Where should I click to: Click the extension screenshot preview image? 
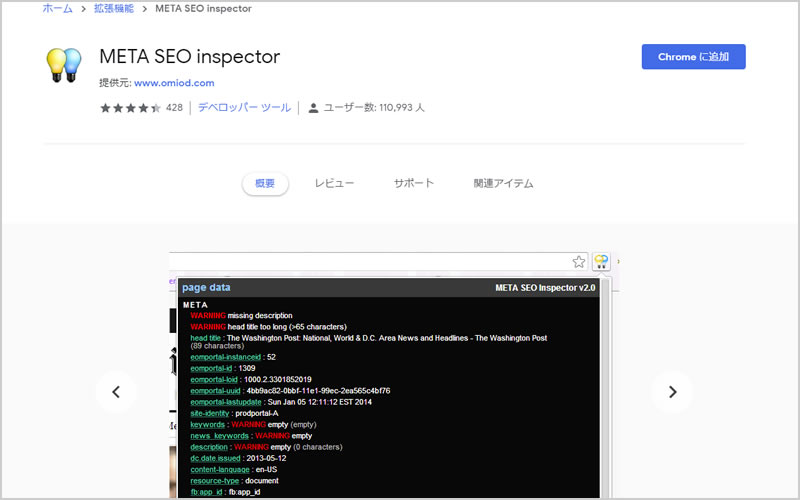point(394,375)
